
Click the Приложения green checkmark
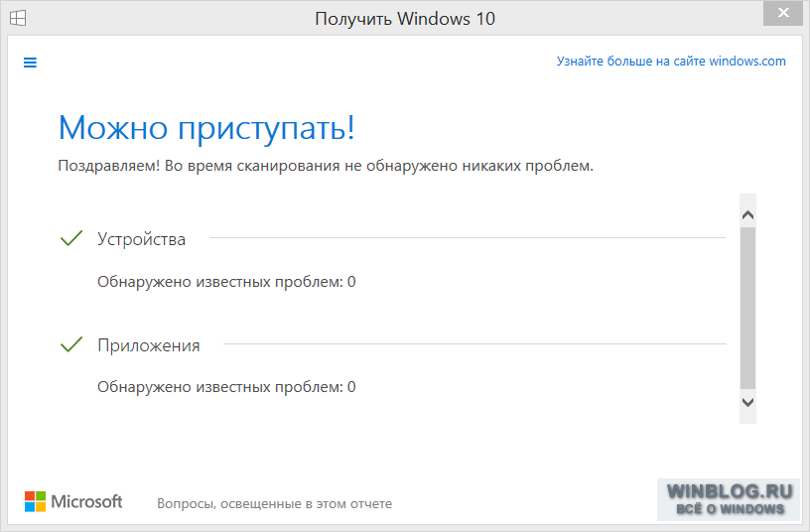(x=71, y=344)
